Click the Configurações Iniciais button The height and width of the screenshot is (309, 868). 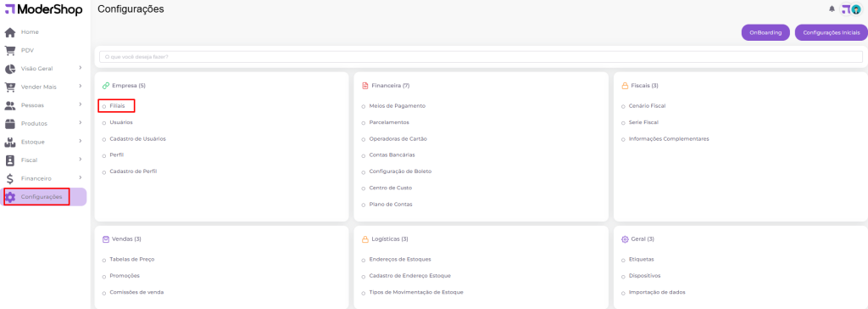point(832,33)
